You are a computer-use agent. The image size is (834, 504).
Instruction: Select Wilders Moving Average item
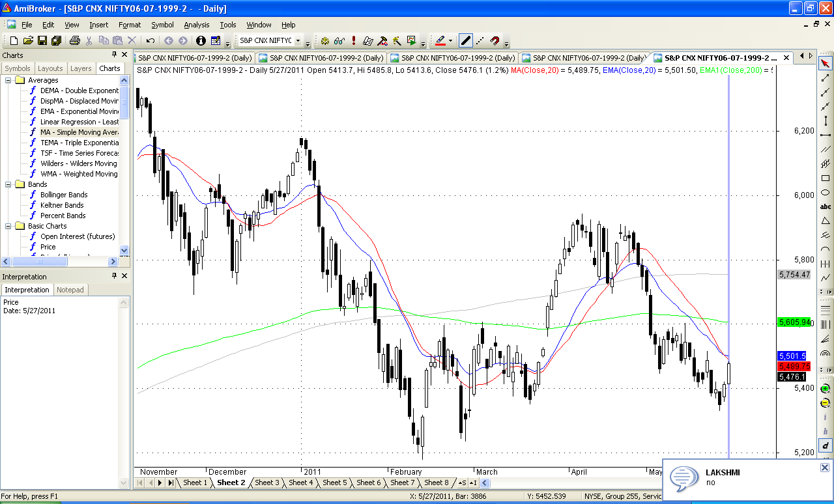tap(79, 163)
